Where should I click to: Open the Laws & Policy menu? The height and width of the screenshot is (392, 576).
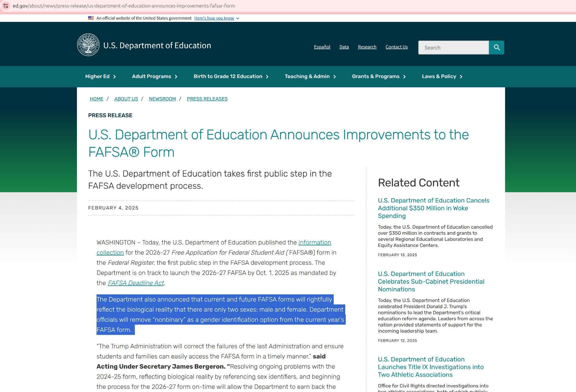coord(442,76)
